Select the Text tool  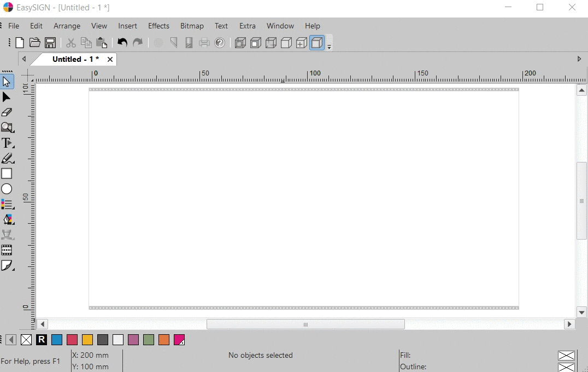[x=7, y=143]
